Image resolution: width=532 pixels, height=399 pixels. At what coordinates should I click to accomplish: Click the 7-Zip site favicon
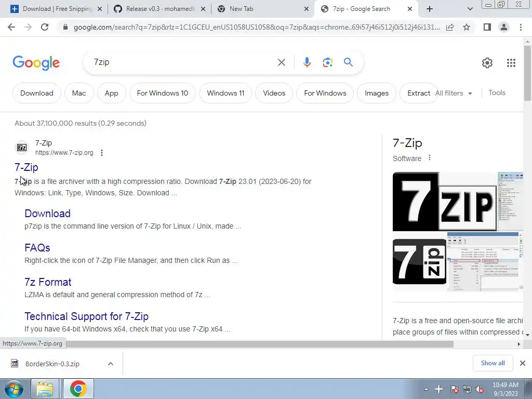(22, 148)
